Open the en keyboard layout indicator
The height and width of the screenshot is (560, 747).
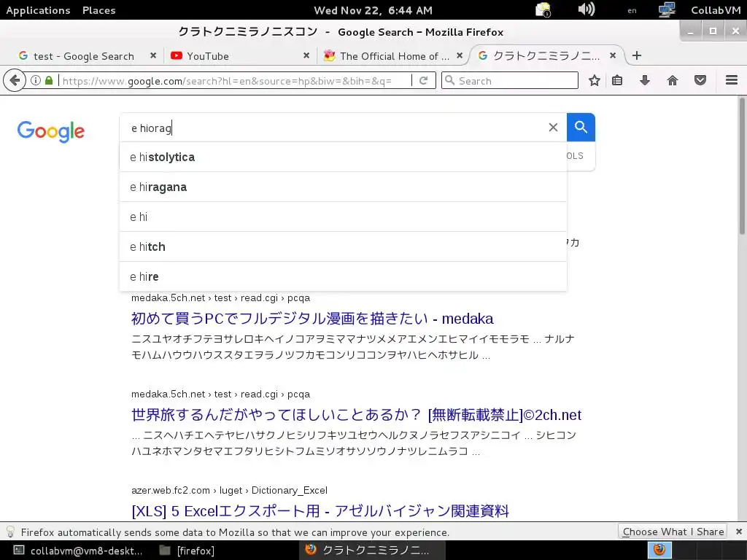pyautogui.click(x=632, y=10)
